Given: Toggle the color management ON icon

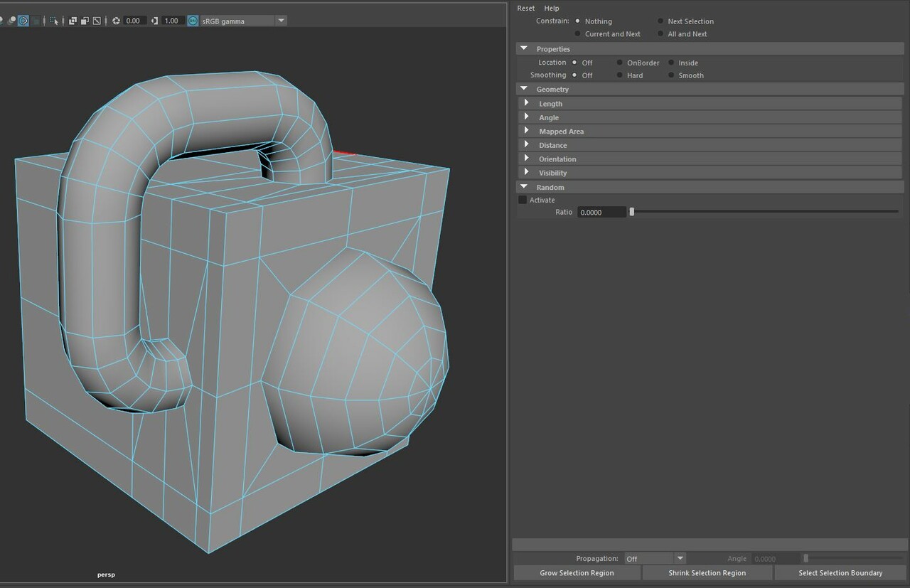Looking at the screenshot, I should 192,21.
